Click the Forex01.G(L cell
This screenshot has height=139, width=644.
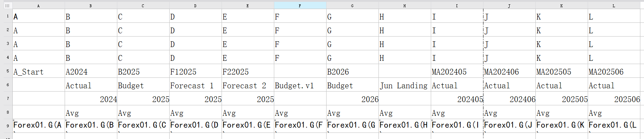click(x=614, y=126)
